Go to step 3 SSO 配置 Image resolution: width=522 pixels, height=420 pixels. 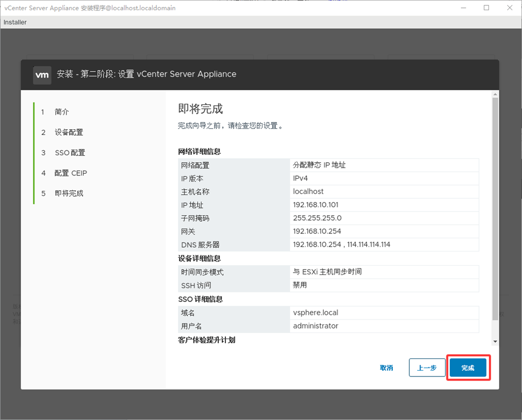70,153
